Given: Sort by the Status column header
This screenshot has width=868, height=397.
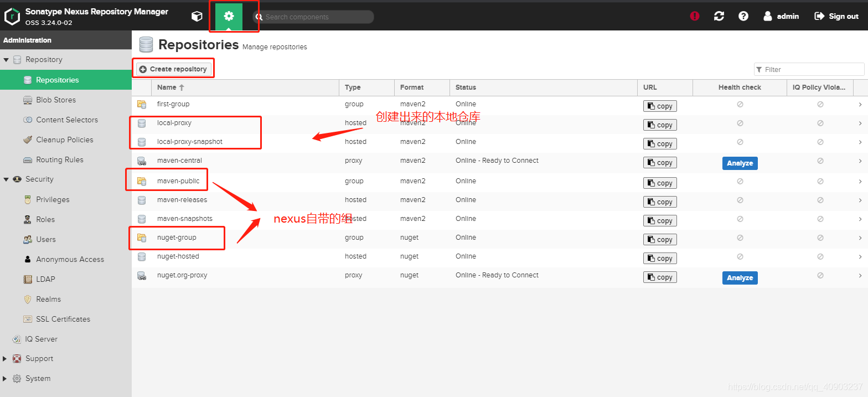Looking at the screenshot, I should (x=544, y=87).
